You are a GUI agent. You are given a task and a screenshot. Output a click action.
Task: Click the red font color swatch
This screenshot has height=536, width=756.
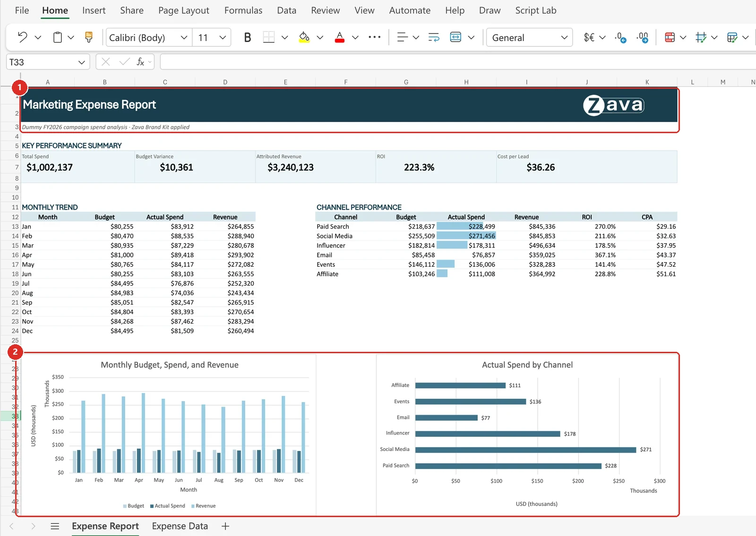click(339, 37)
